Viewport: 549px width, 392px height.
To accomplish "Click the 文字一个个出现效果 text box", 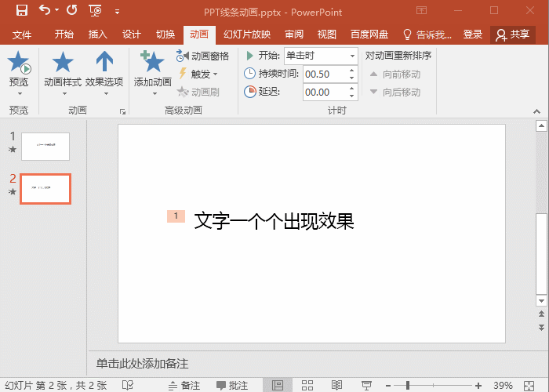I will click(274, 221).
